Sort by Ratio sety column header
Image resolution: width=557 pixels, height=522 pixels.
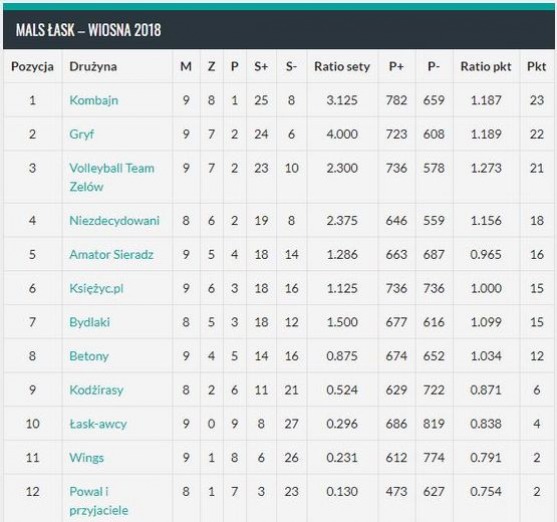click(x=342, y=66)
